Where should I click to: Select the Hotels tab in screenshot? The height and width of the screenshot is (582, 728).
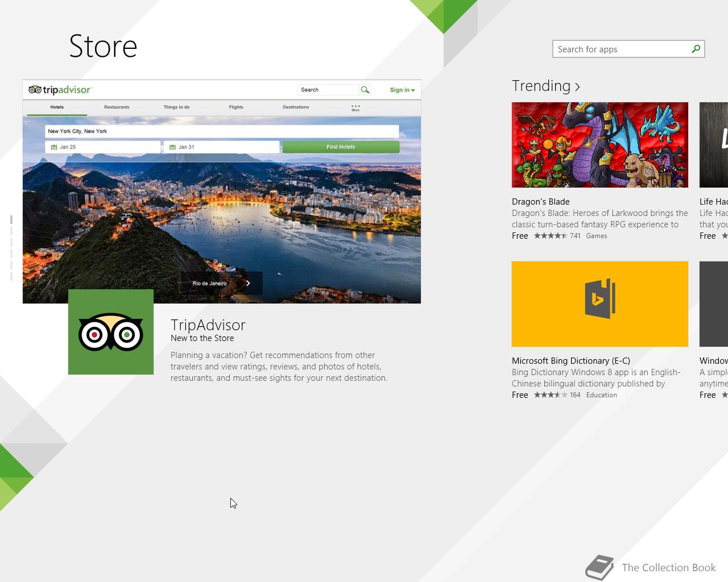click(57, 107)
